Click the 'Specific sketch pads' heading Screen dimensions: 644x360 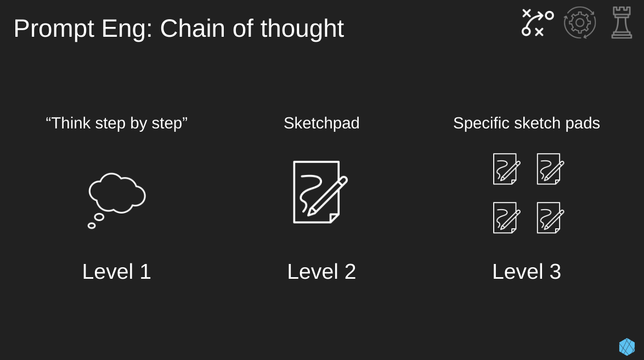point(527,123)
